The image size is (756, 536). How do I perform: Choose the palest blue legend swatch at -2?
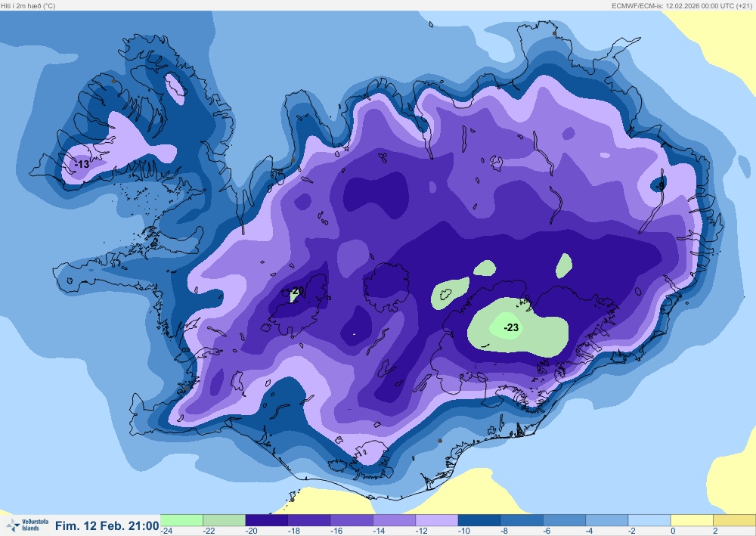coord(649,520)
